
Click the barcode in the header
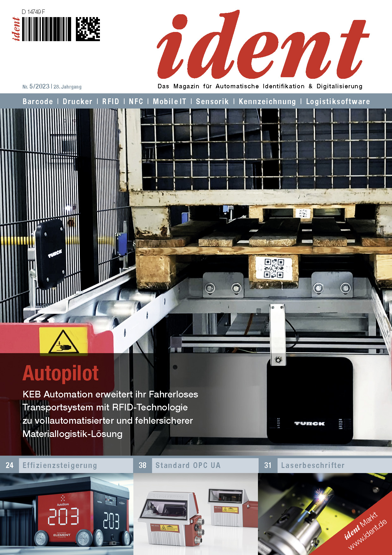(x=46, y=29)
